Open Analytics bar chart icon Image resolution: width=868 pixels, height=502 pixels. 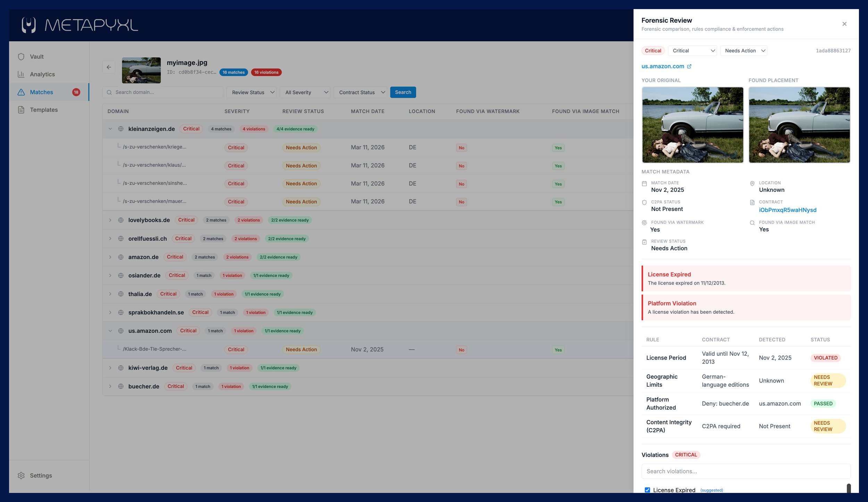(21, 74)
